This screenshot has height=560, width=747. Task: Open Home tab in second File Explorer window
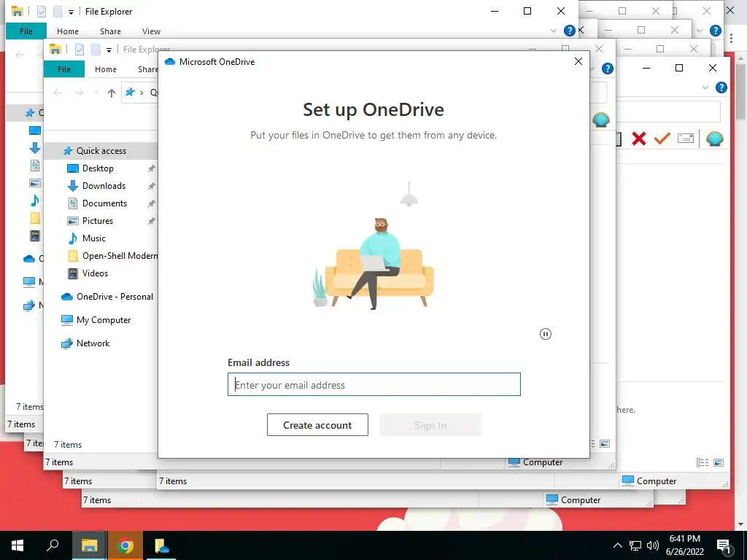(105, 69)
